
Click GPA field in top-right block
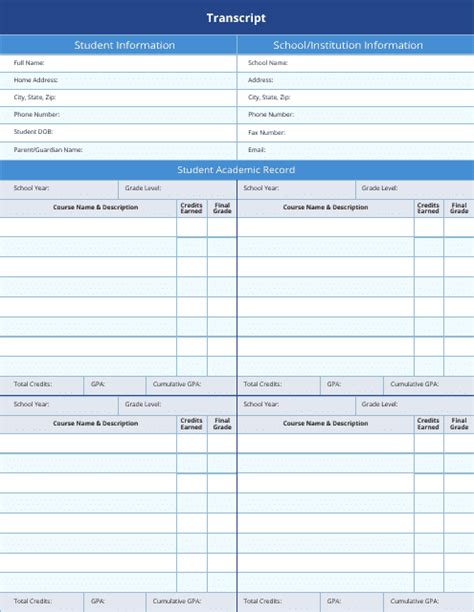coord(352,386)
